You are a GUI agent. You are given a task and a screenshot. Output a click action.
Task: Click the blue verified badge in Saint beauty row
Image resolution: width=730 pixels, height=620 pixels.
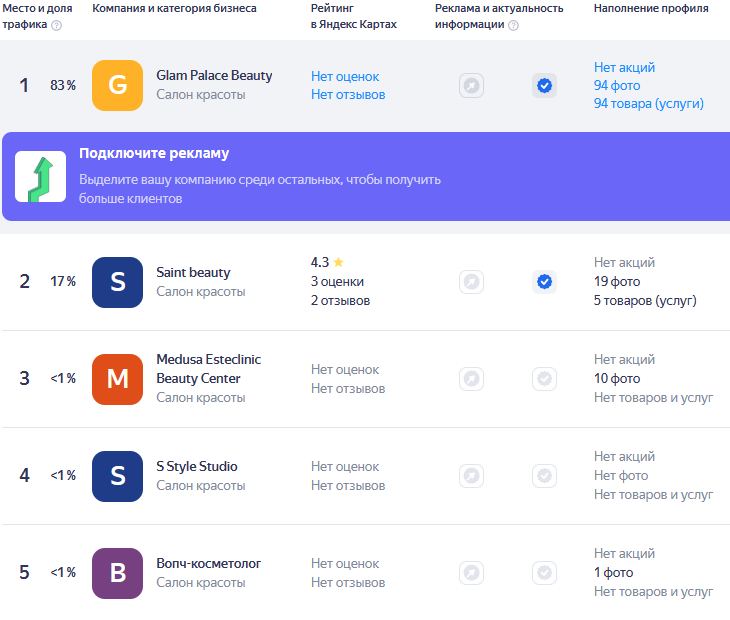tap(545, 282)
